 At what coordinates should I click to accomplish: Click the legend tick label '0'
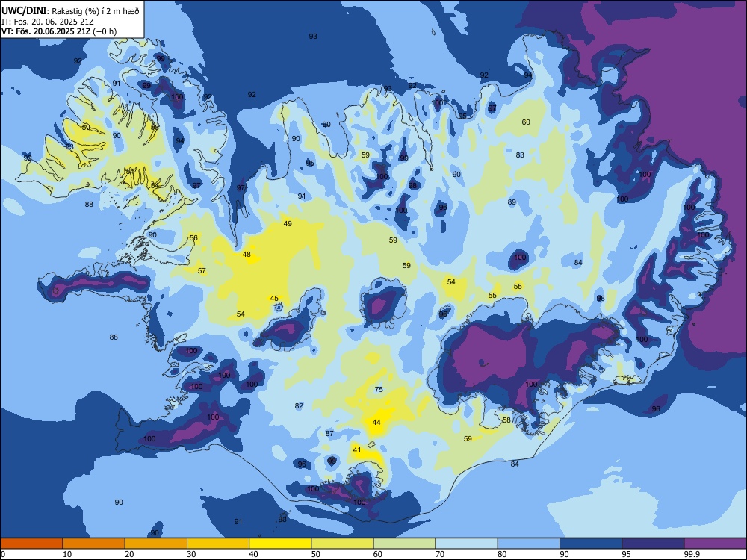pyautogui.click(x=3, y=554)
